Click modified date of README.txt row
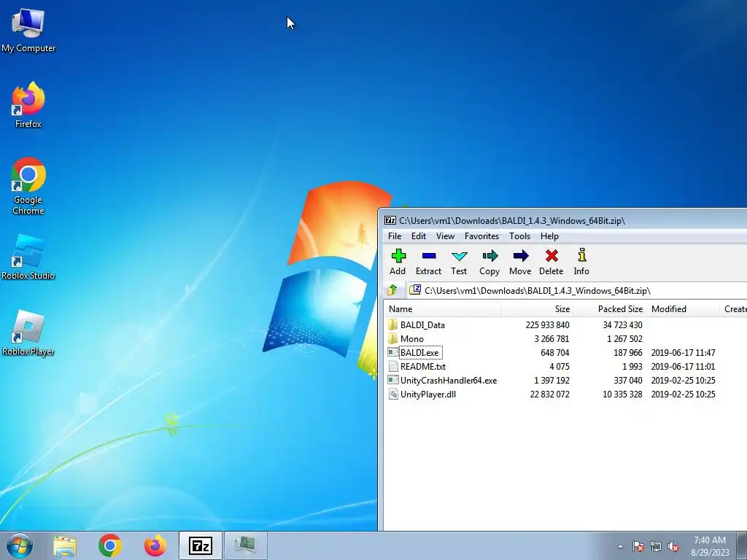The width and height of the screenshot is (747, 560). (x=683, y=367)
